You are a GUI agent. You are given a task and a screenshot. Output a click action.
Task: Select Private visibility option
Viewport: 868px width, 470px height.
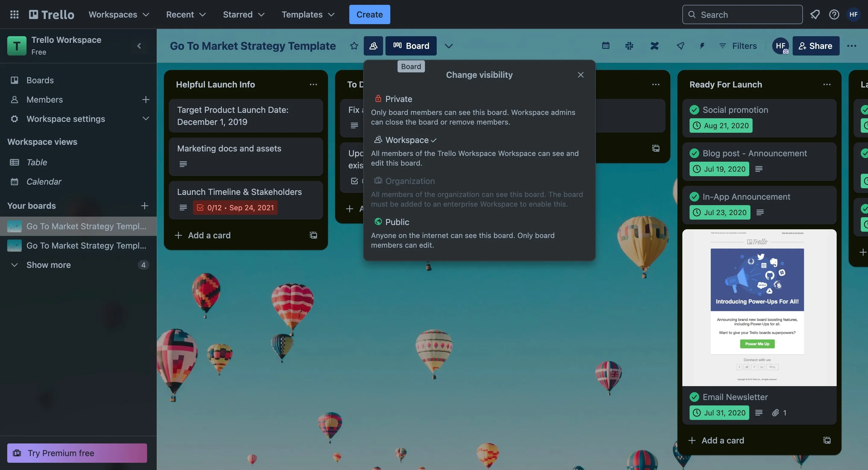tap(479, 110)
